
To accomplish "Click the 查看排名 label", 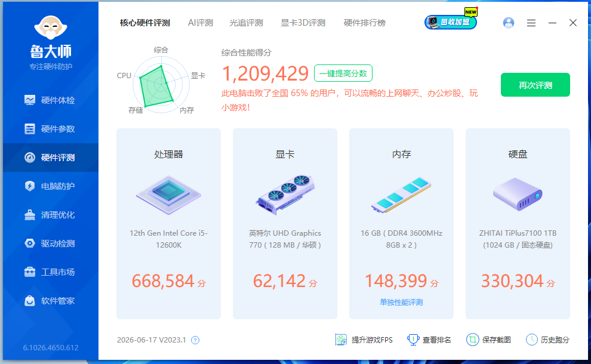I will click(x=436, y=340).
